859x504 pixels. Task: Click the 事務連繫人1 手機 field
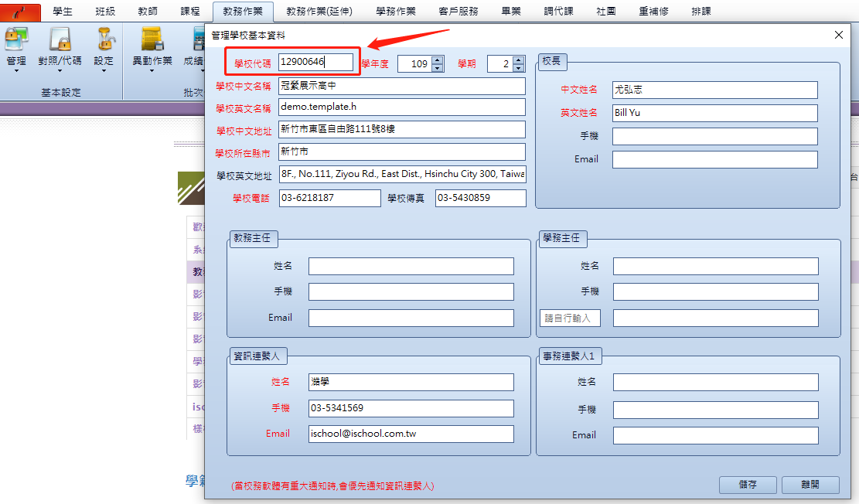[x=715, y=409]
